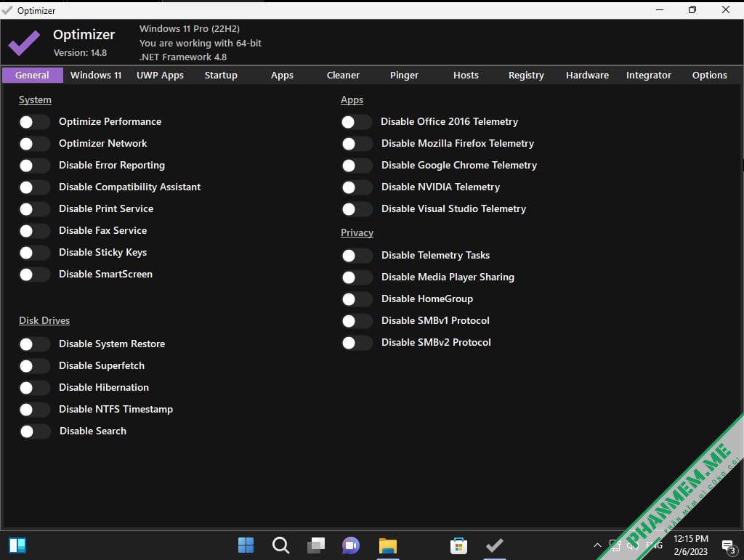Toggle Optimize Performance switch
Viewport: 744px width, 560px height.
(x=34, y=122)
